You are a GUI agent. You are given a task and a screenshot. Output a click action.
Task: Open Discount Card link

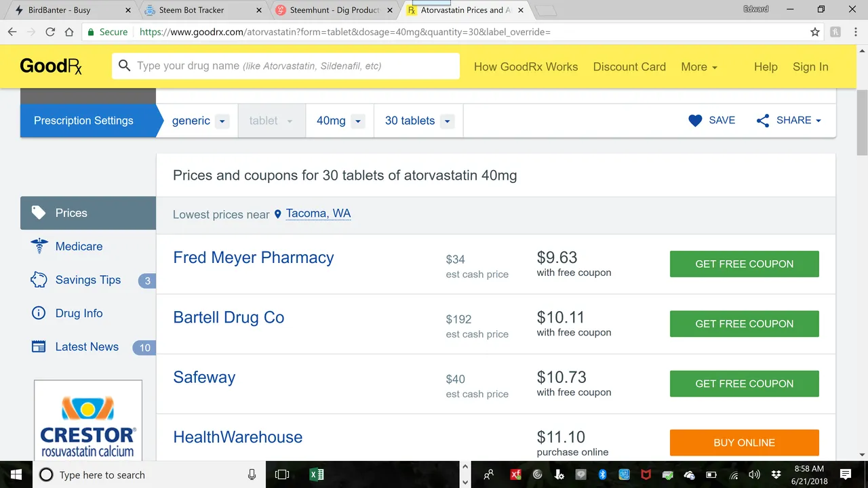pos(629,66)
